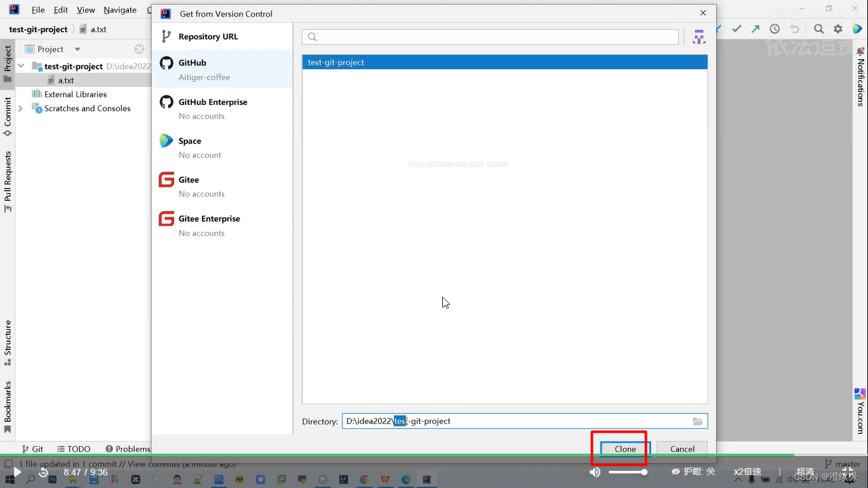Screen dimensions: 868x488
Task: Close the Get from Version Control dialog
Action: (x=703, y=13)
